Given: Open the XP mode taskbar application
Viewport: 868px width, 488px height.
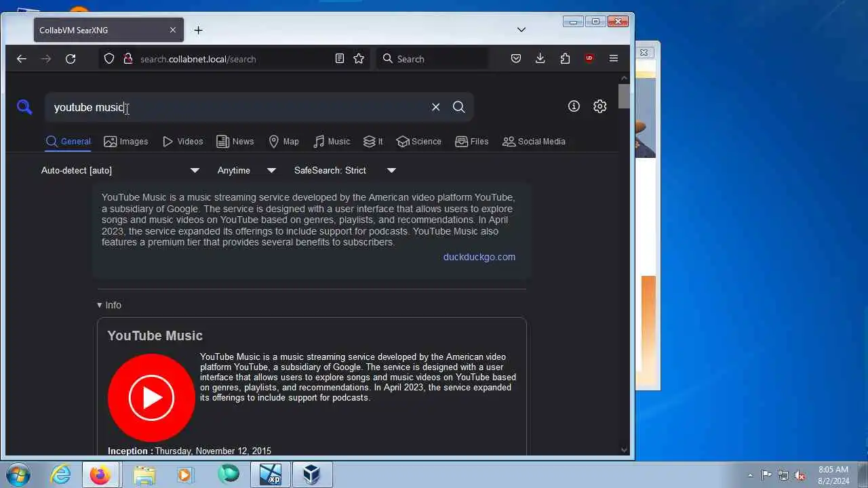Looking at the screenshot, I should (270, 474).
